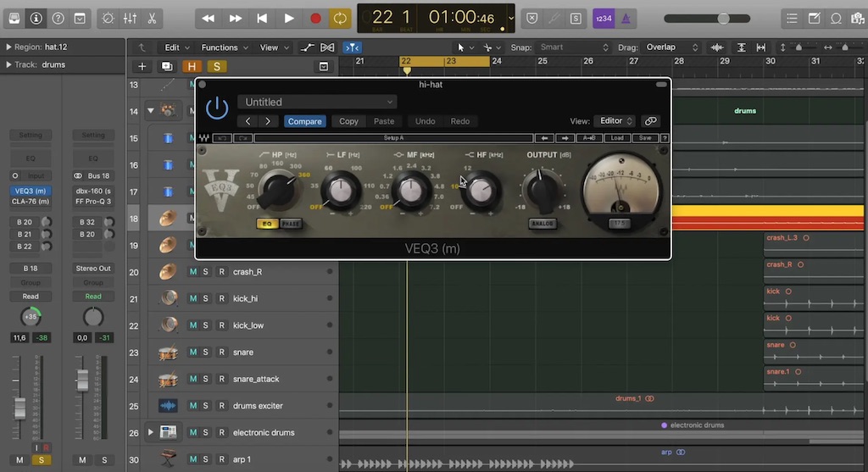The image size is (868, 472).
Task: Toggle the Inspector info icon
Action: pyautogui.click(x=36, y=19)
